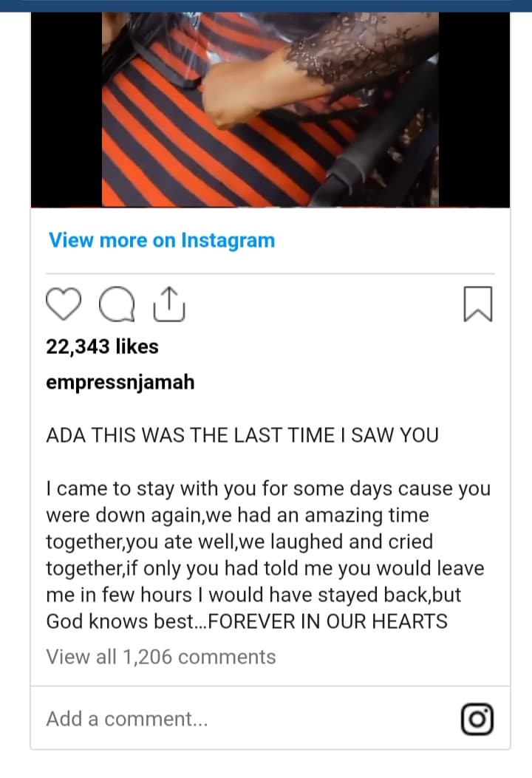Select the caption paragraph beginning I came to stay

click(x=268, y=555)
